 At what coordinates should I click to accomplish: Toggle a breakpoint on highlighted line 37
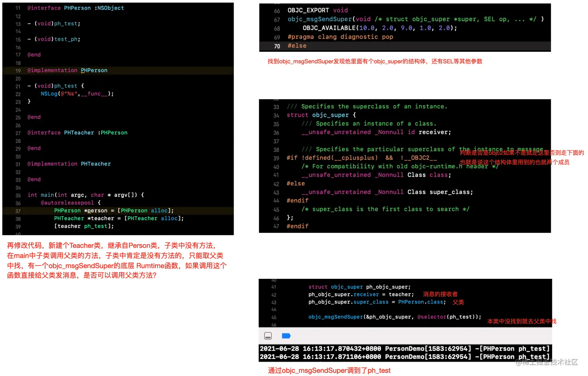[x=18, y=210]
